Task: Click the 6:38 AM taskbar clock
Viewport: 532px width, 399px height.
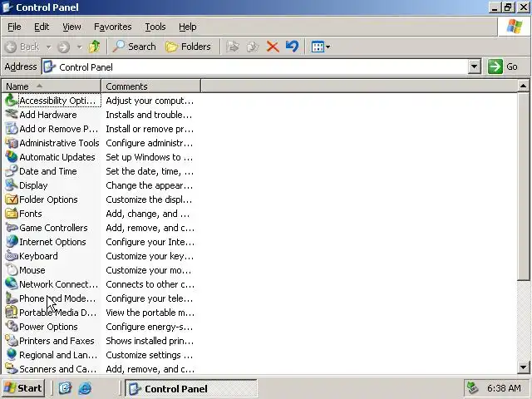Action: coord(504,388)
